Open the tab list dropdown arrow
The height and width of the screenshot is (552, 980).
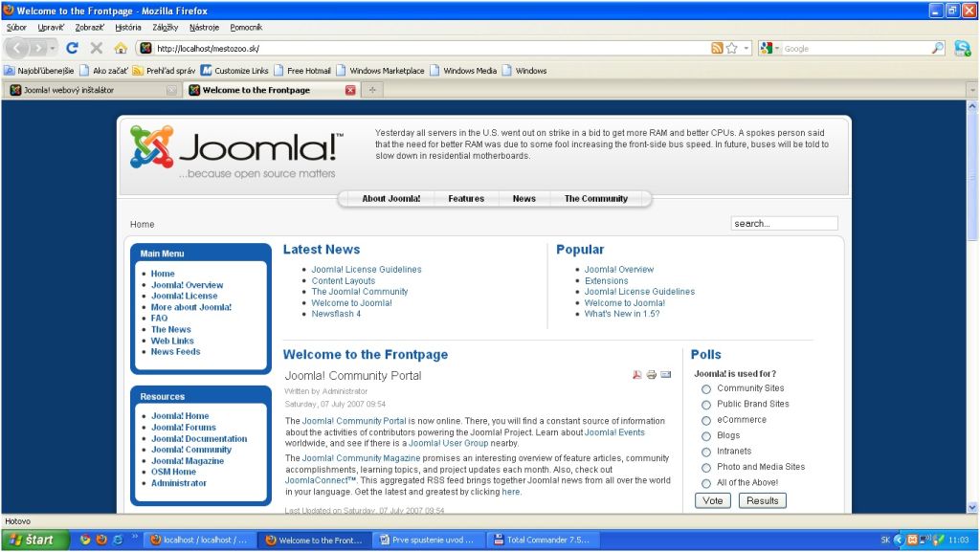[972, 90]
